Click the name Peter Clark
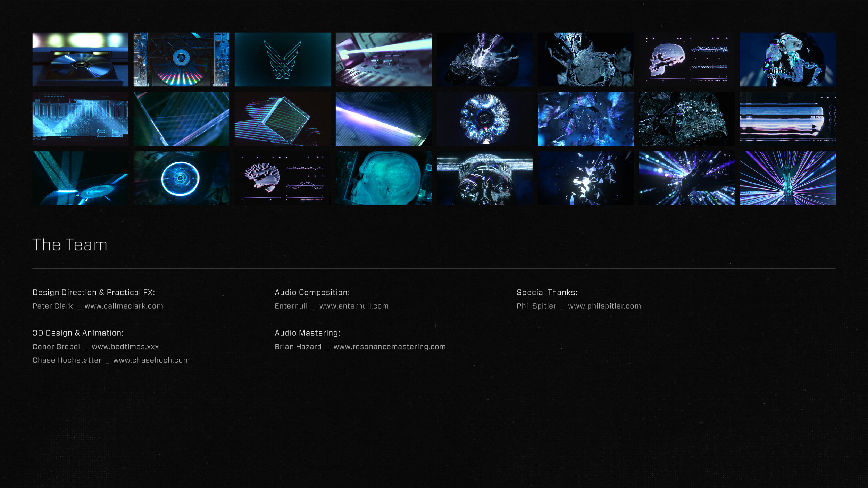This screenshot has width=868, height=488. (53, 306)
